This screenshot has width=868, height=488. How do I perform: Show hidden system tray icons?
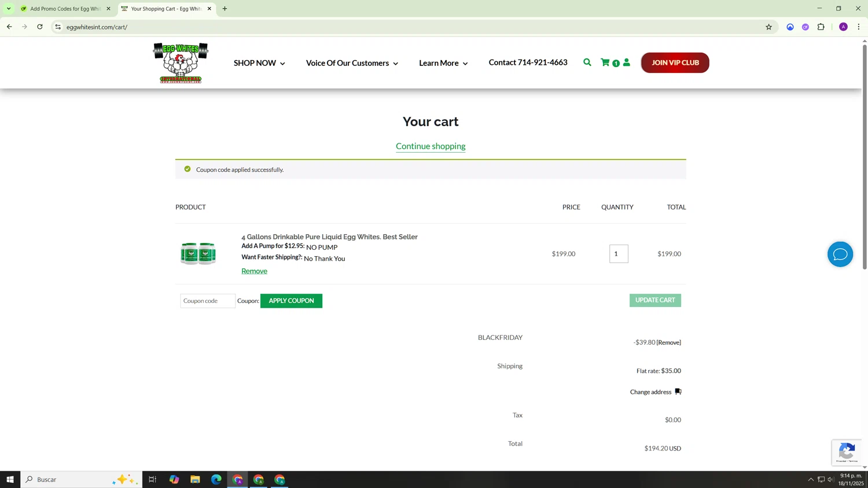(811, 479)
